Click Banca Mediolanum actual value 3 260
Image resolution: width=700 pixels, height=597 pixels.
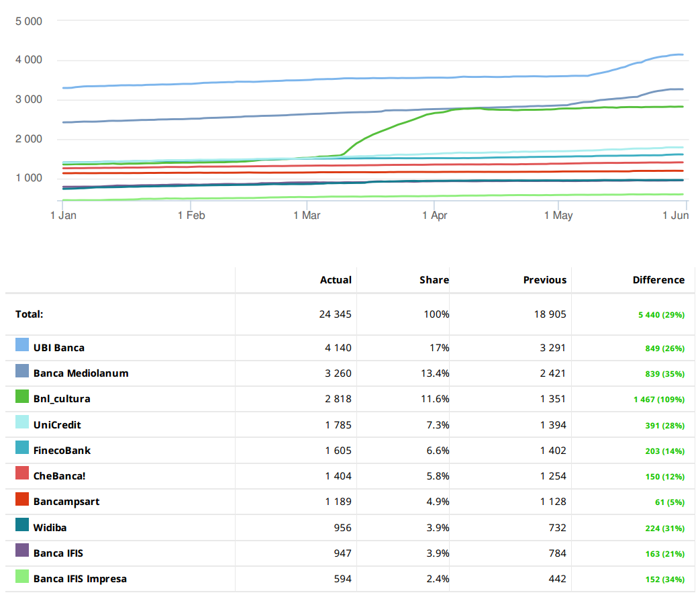coord(338,373)
